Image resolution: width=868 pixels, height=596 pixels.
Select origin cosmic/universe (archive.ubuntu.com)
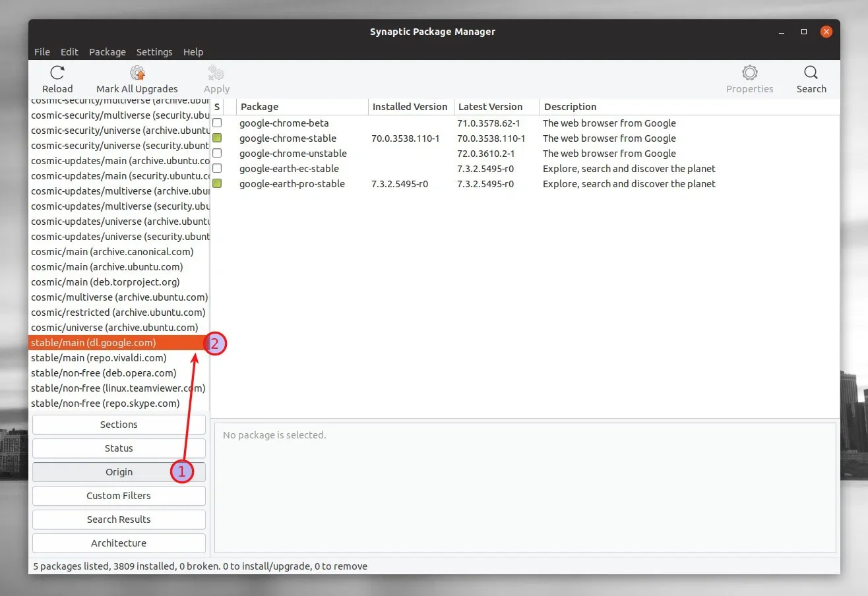pos(119,328)
